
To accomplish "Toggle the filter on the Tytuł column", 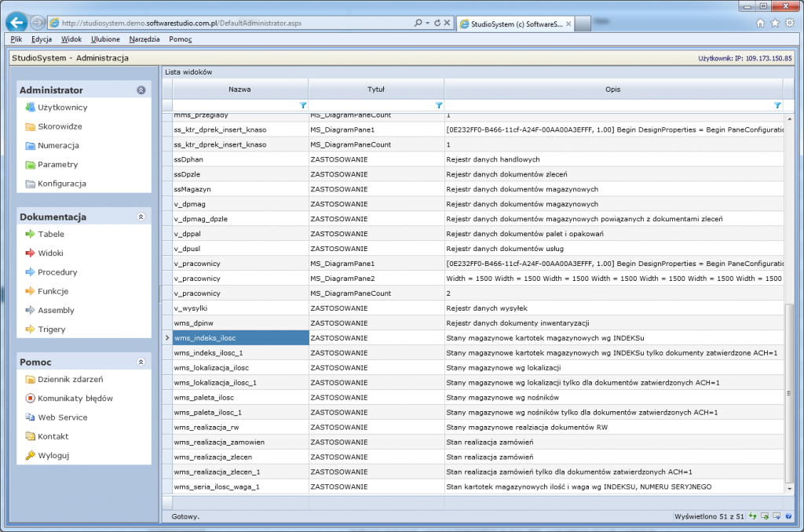I will [x=439, y=104].
